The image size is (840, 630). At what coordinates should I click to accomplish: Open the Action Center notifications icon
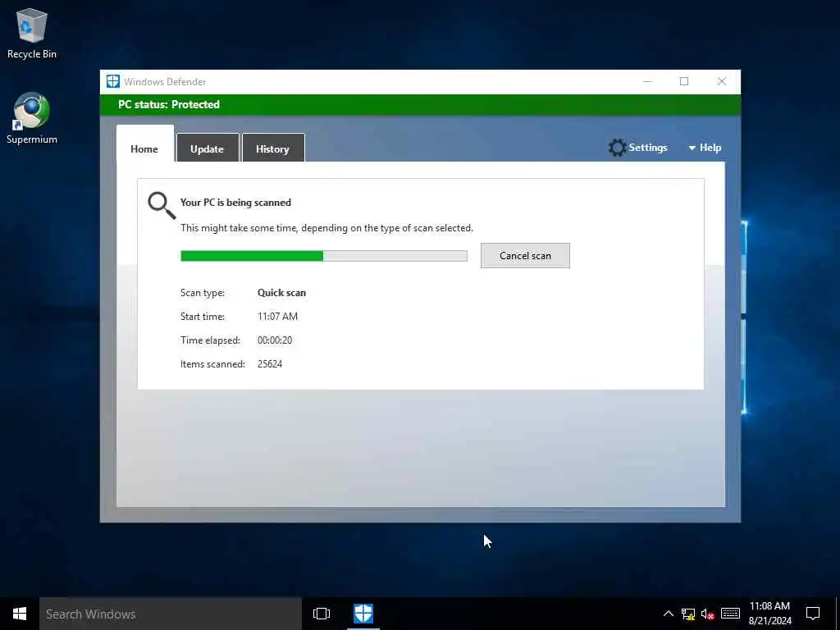point(813,614)
